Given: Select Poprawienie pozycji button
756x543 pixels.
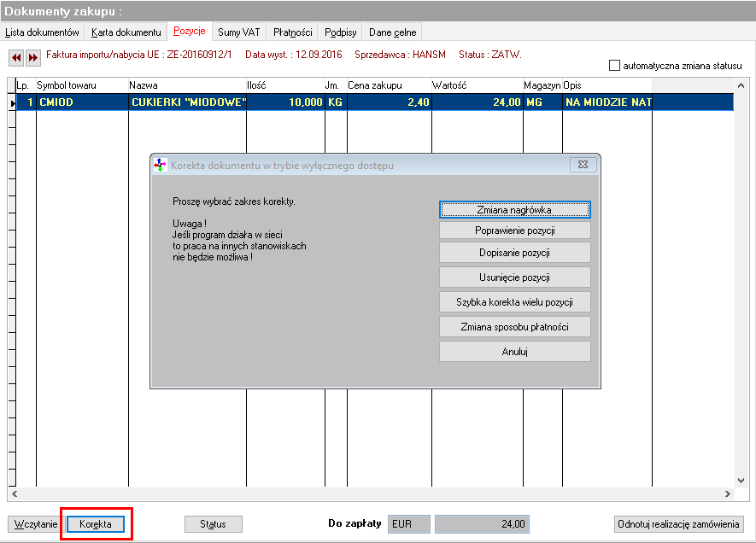Looking at the screenshot, I should 514,231.
